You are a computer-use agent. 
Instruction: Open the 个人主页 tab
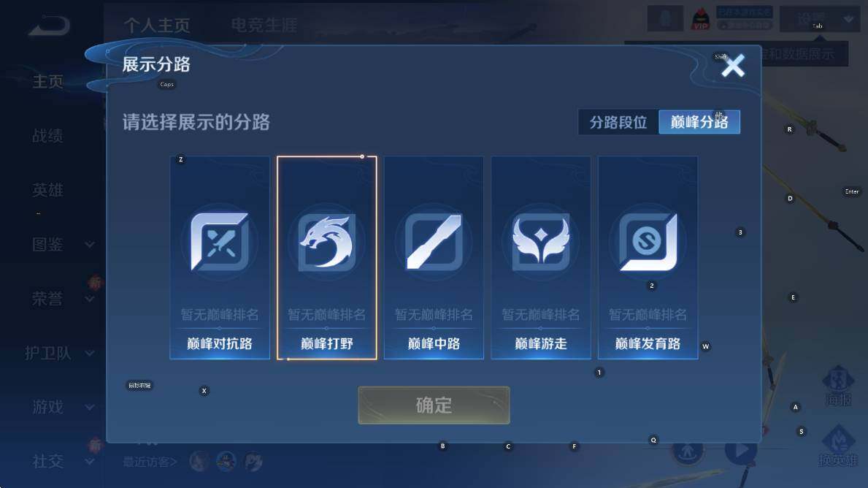point(157,25)
